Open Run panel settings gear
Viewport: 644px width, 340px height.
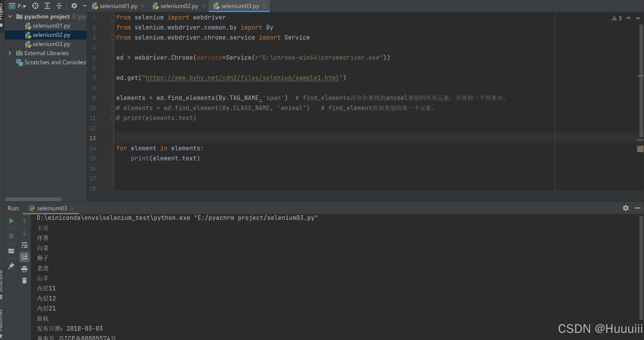[x=625, y=208]
